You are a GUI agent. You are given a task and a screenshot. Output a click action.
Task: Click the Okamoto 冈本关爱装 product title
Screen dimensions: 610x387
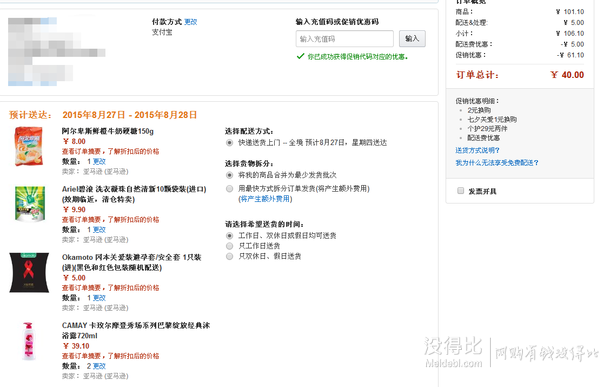tap(131, 263)
